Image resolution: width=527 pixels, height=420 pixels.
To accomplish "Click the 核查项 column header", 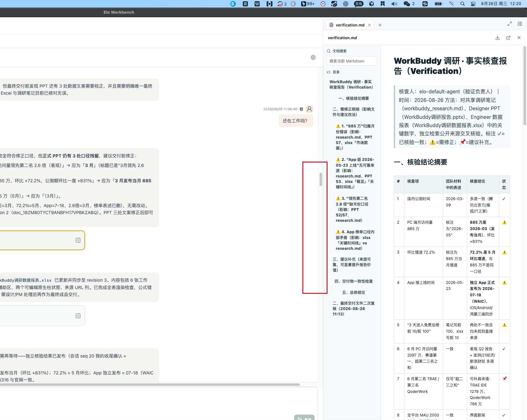I will 423,185.
